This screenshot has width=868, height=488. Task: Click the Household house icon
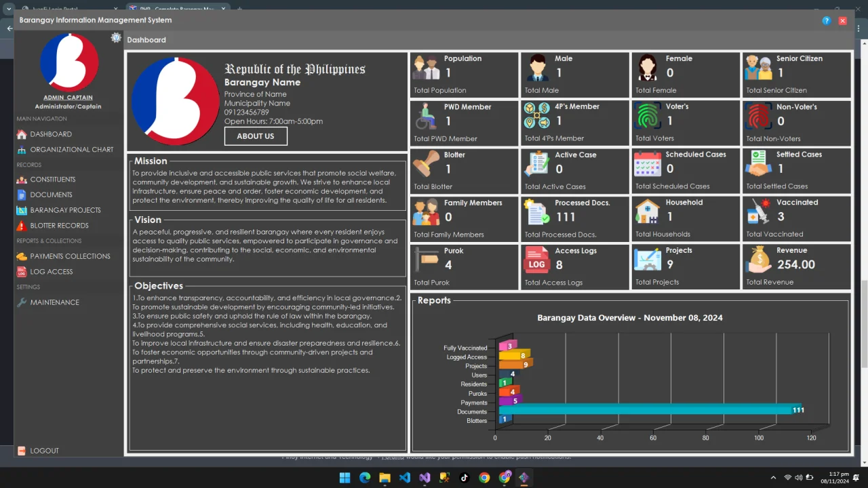pyautogui.click(x=648, y=211)
